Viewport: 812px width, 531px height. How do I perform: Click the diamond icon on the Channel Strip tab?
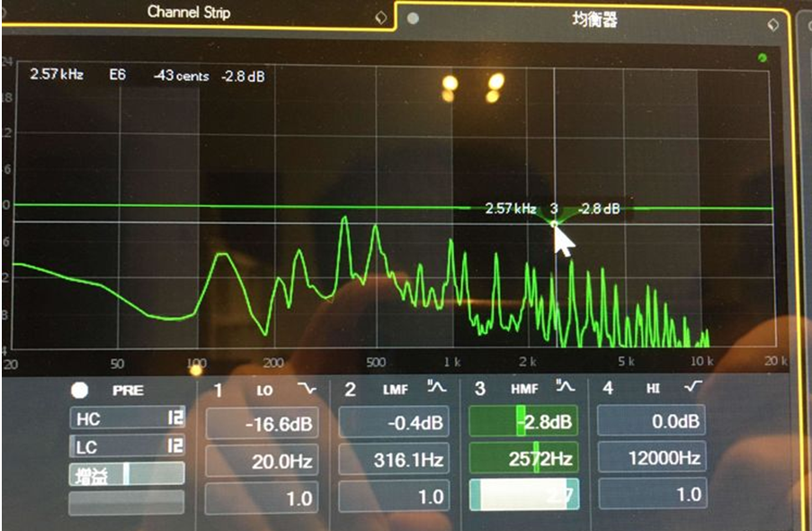click(380, 16)
